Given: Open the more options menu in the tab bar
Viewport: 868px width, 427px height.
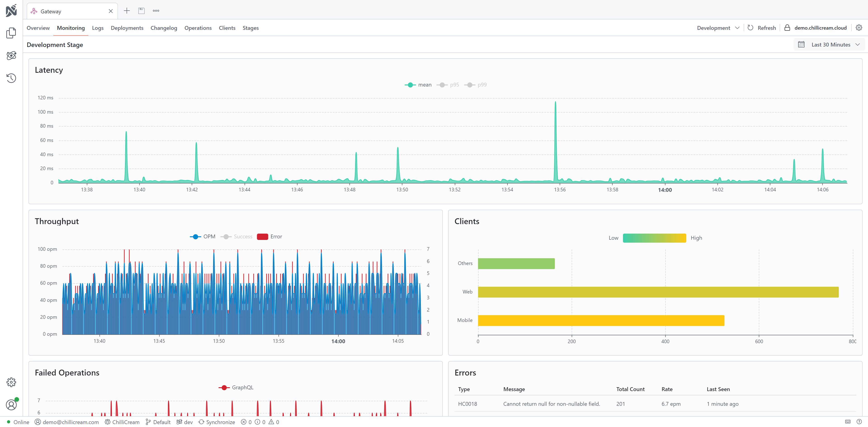Looking at the screenshot, I should (156, 10).
